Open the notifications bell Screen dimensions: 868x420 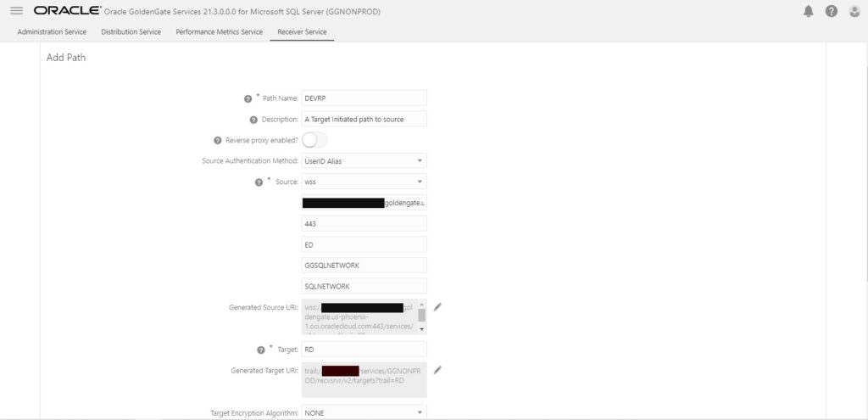click(x=808, y=11)
